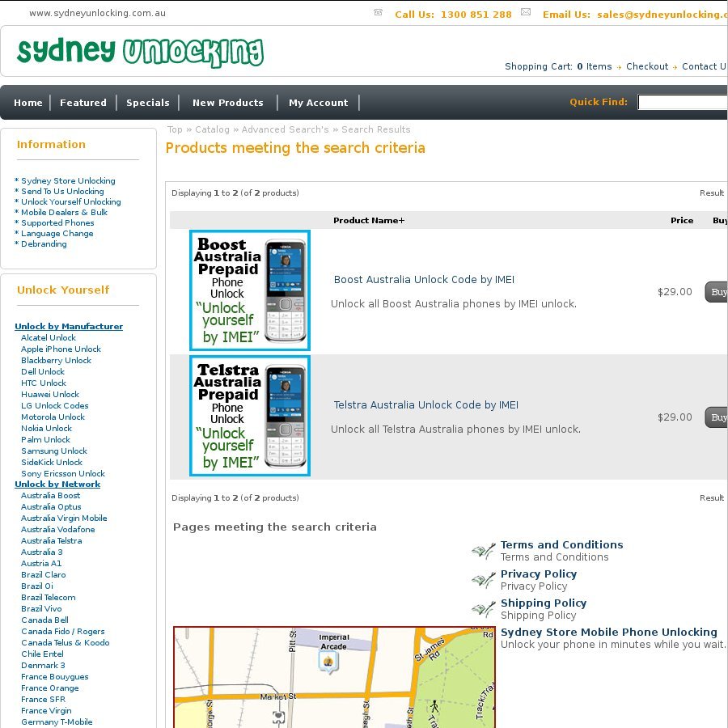Open the Boost Australia Prepaid product image
Screen dimensions: 728x728
250,290
